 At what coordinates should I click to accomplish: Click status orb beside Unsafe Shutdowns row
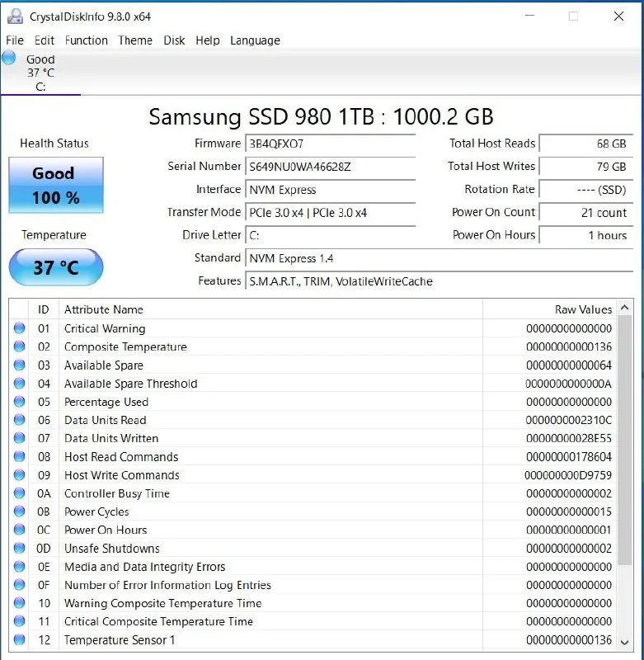pos(19,548)
